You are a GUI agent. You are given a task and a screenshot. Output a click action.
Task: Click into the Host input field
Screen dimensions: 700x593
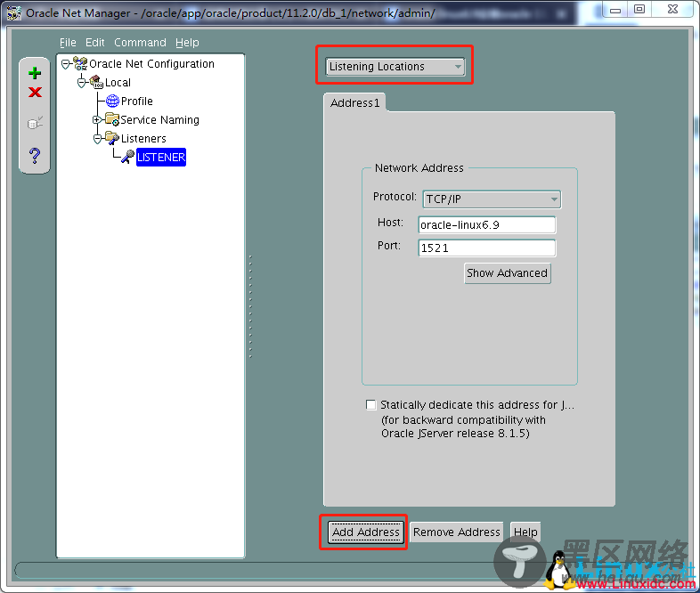[487, 225]
